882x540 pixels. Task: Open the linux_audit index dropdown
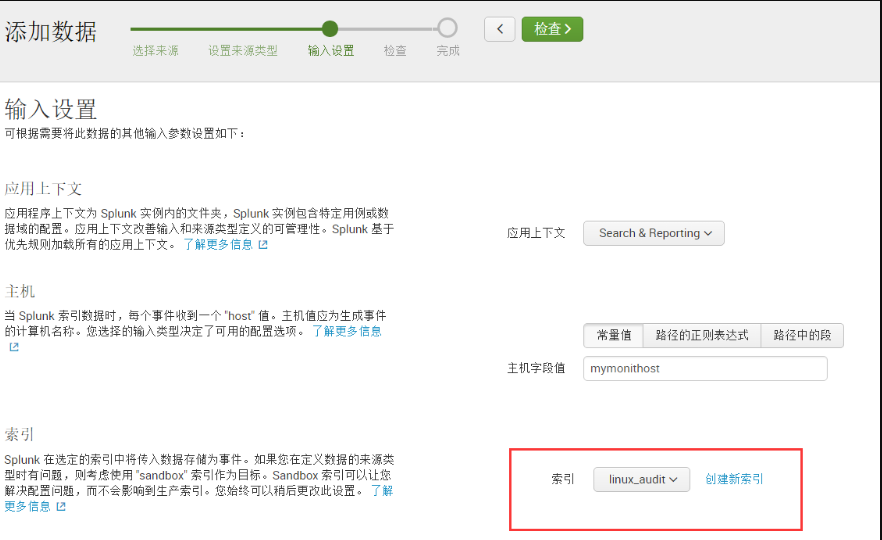[641, 479]
